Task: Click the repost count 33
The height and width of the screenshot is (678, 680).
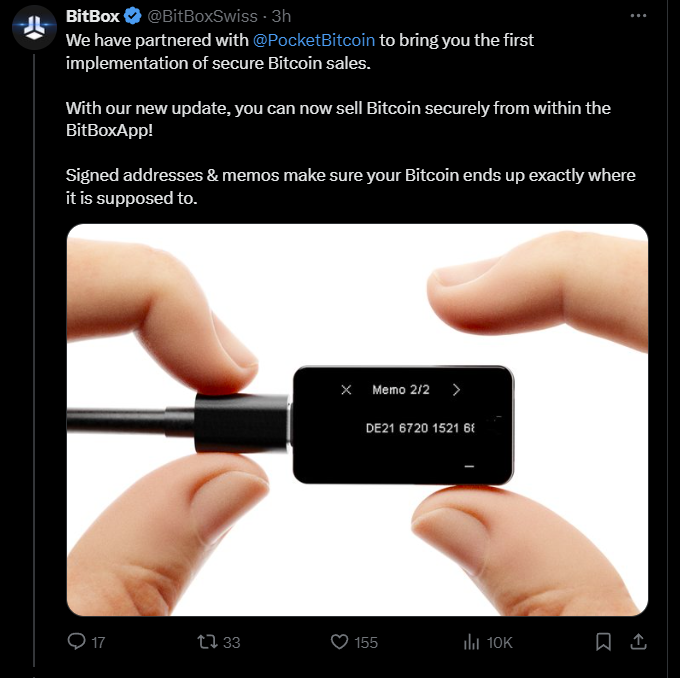Action: (231, 643)
